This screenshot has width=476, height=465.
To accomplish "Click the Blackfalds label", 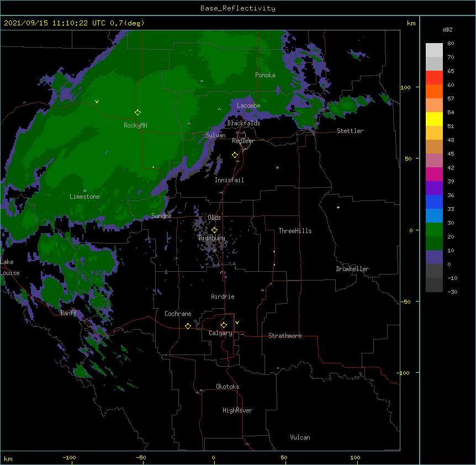I will [x=244, y=123].
